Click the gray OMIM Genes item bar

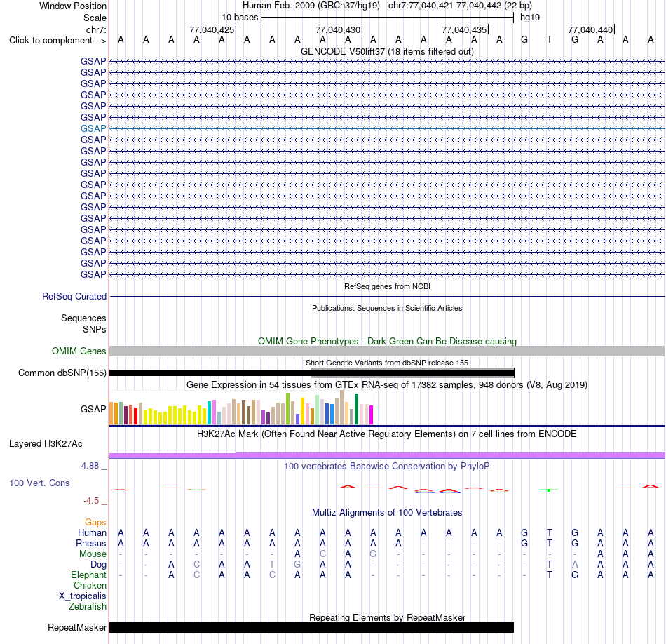click(x=387, y=351)
